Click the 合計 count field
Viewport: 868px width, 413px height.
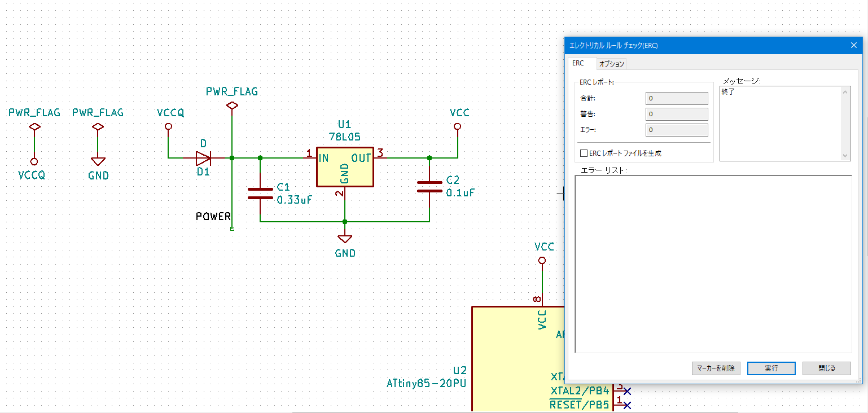(x=677, y=98)
